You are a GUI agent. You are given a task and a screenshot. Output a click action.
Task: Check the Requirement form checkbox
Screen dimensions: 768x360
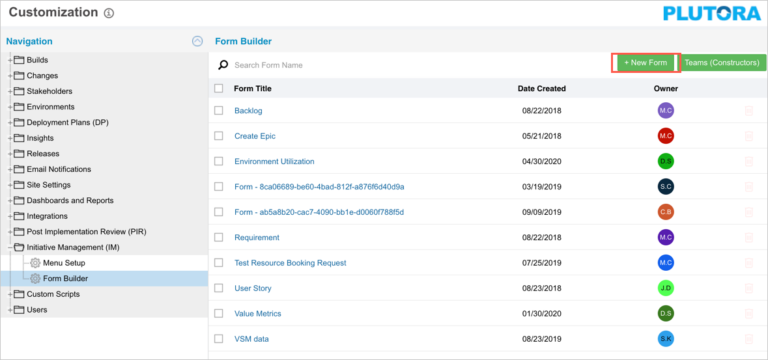click(218, 238)
